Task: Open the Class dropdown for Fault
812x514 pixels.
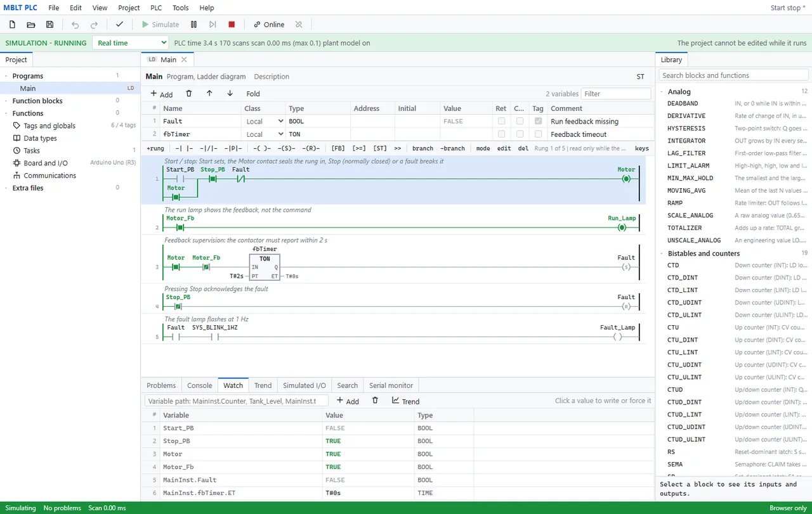Action: (x=264, y=121)
